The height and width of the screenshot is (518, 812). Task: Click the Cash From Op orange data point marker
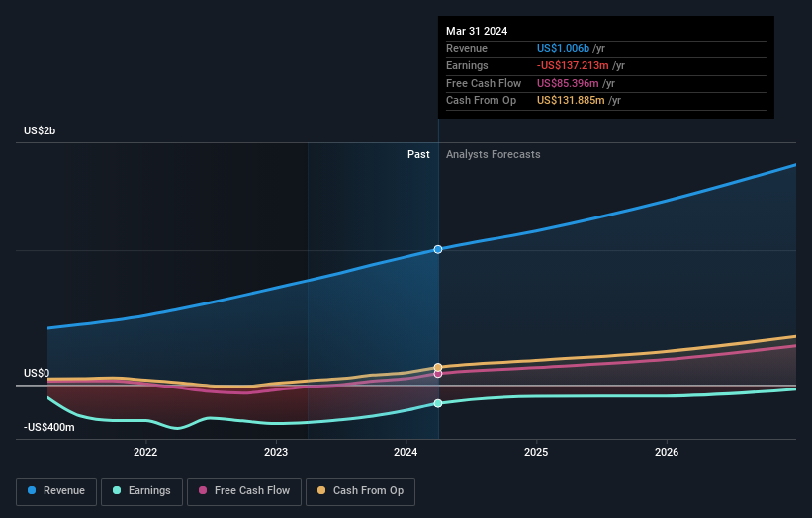point(438,367)
